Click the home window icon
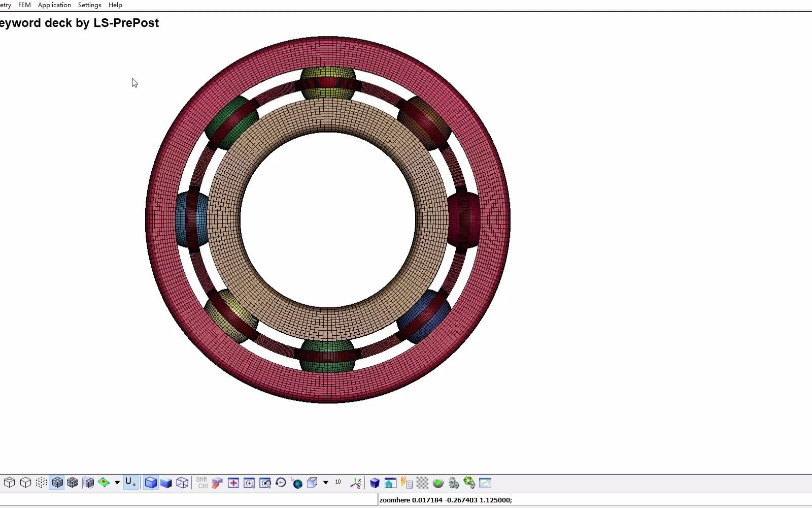 (x=390, y=483)
